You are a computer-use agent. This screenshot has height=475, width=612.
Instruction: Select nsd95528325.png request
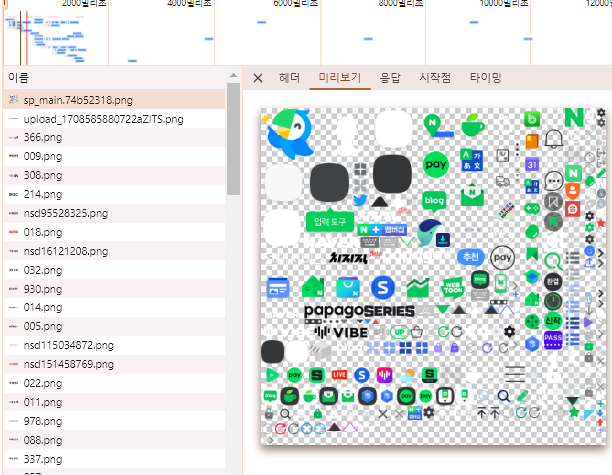[x=114, y=213]
